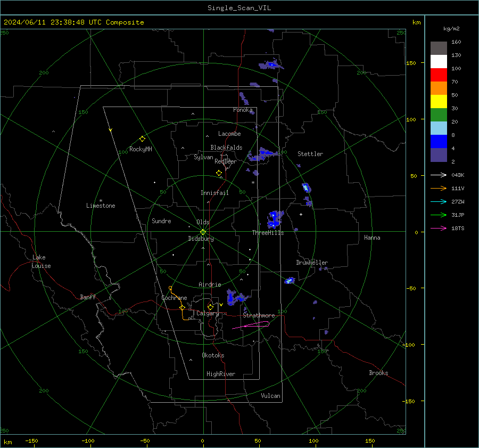Click the Sundre label
479x448 pixels.
click(161, 221)
